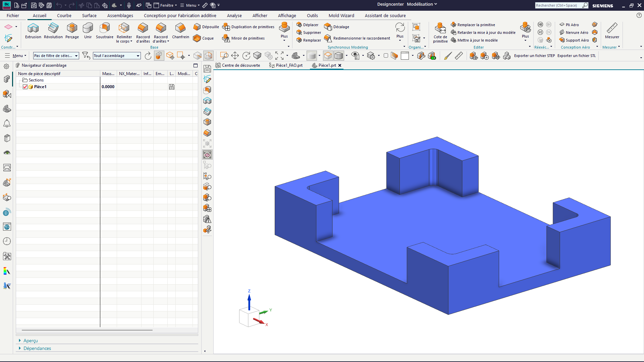Expand Raccord d'arêtes options arrow

168,42
